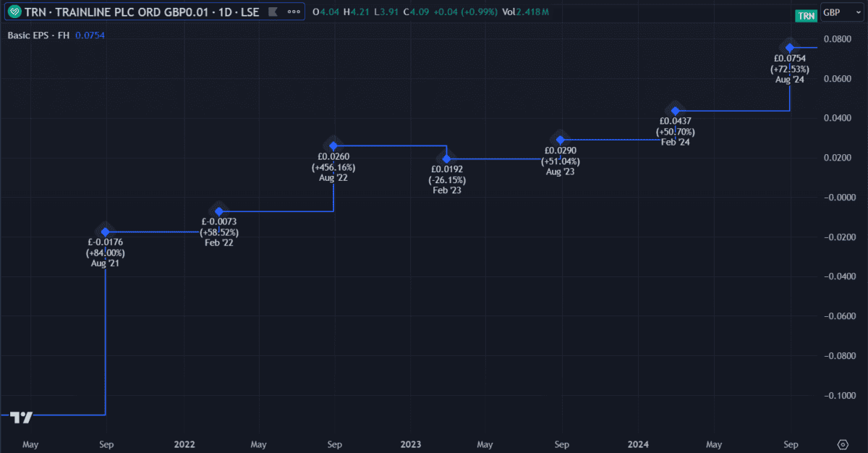Expand the GBP currency dropdown
Screen dimensions: 868x453
(835, 13)
